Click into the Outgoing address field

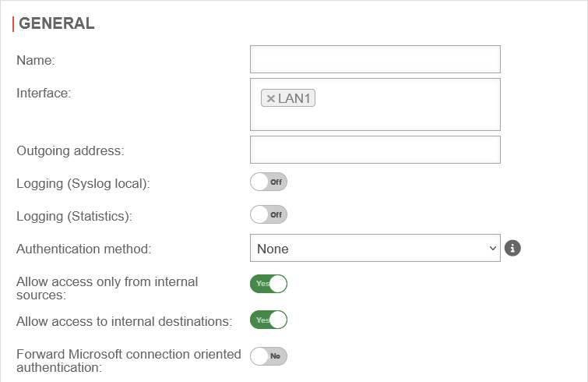tap(375, 150)
